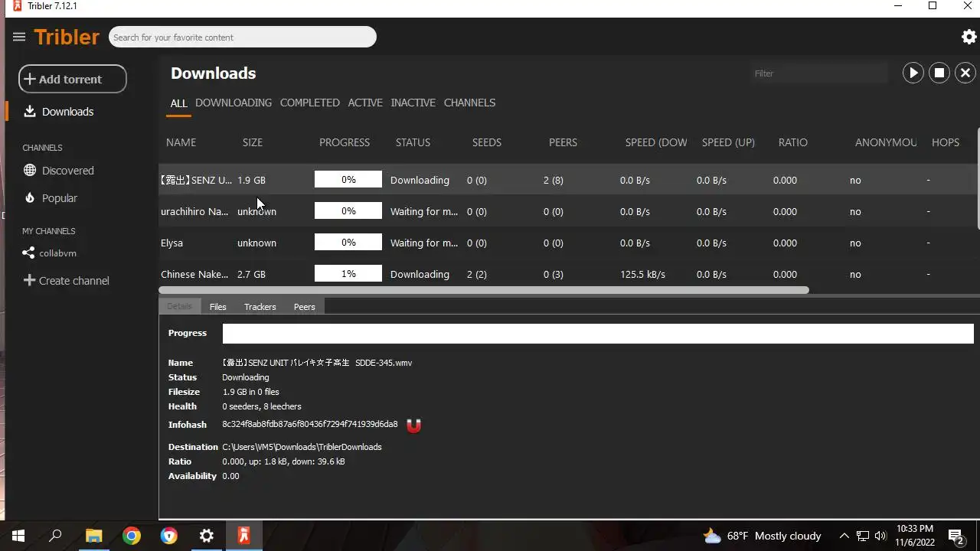The width and height of the screenshot is (980, 551).
Task: Click the infohash value text
Action: (310, 424)
